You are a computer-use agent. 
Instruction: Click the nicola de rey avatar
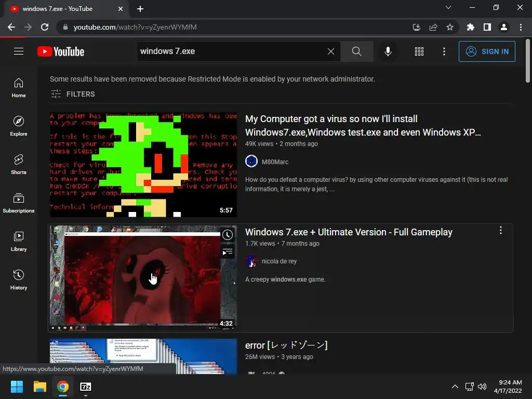click(251, 261)
